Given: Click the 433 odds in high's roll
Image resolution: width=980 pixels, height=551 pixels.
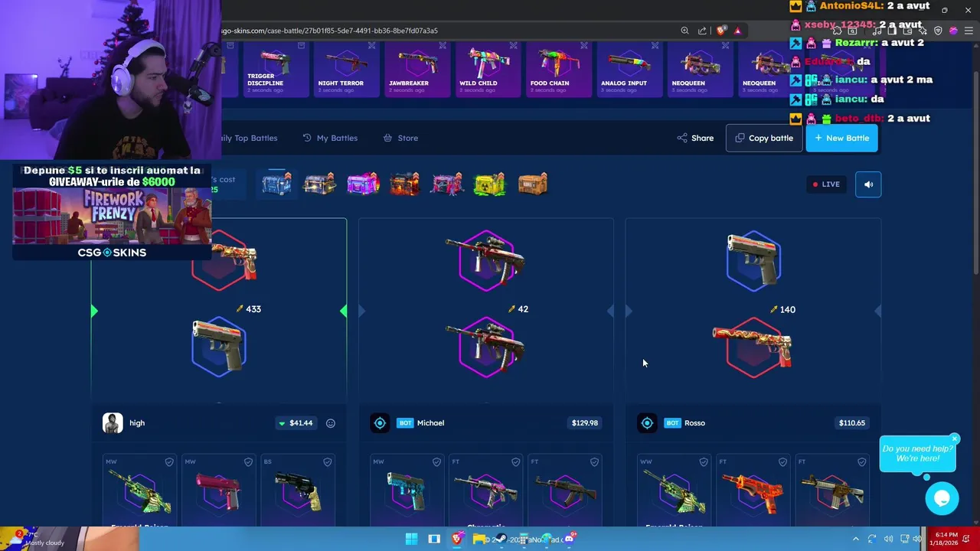Looking at the screenshot, I should (x=248, y=309).
